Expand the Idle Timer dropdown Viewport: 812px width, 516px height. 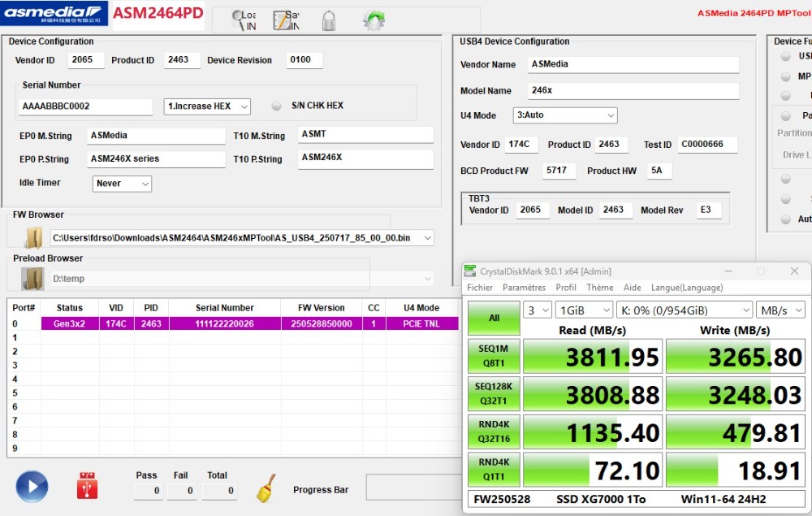(x=122, y=184)
